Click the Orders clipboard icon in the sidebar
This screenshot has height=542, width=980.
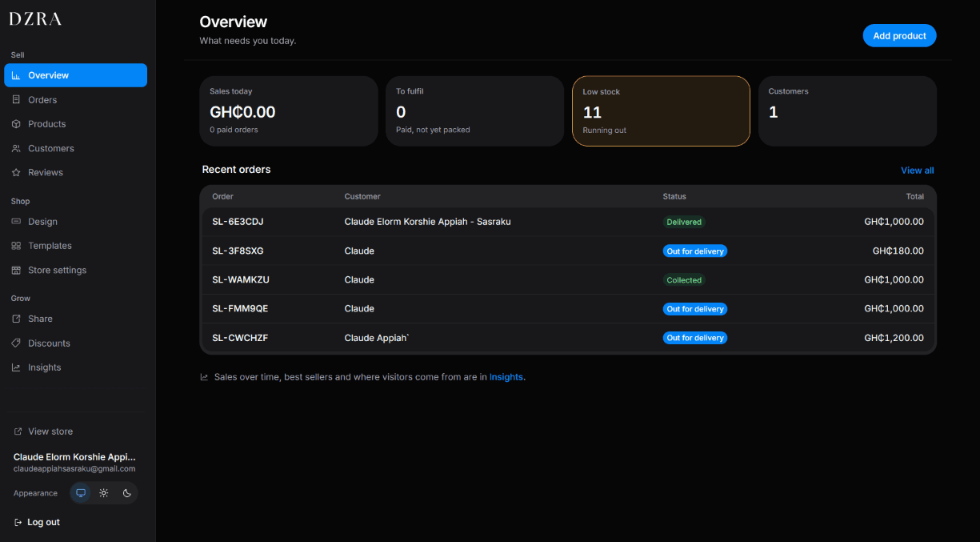click(x=16, y=100)
